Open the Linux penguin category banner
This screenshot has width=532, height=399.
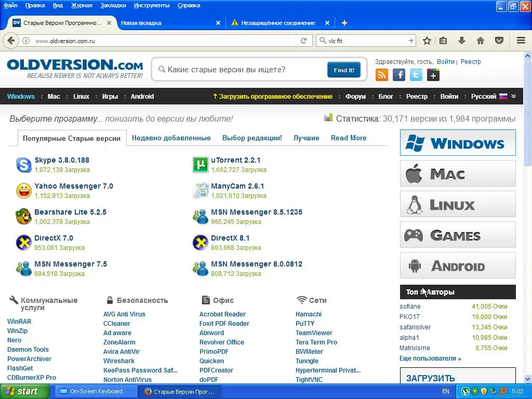458,204
